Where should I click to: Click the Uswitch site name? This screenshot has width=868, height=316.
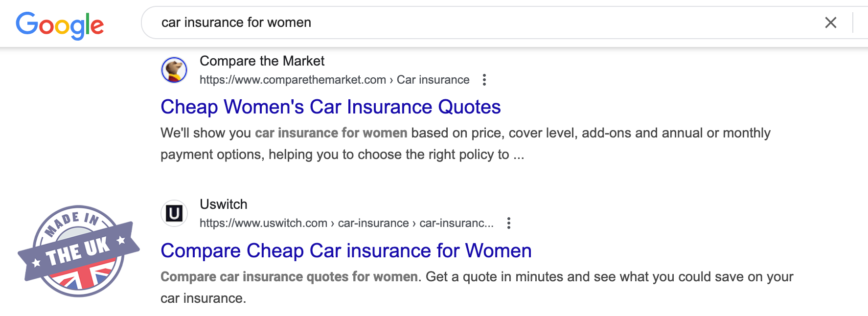pyautogui.click(x=223, y=204)
